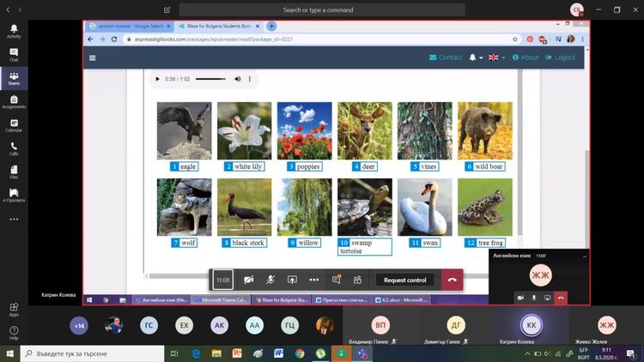Switch to the 'random number - Google Search' tab
The image size is (644, 362).
click(x=129, y=26)
